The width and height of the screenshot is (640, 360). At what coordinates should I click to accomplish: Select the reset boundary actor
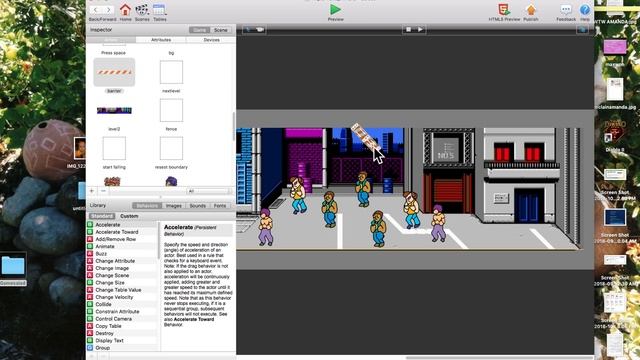(x=171, y=148)
